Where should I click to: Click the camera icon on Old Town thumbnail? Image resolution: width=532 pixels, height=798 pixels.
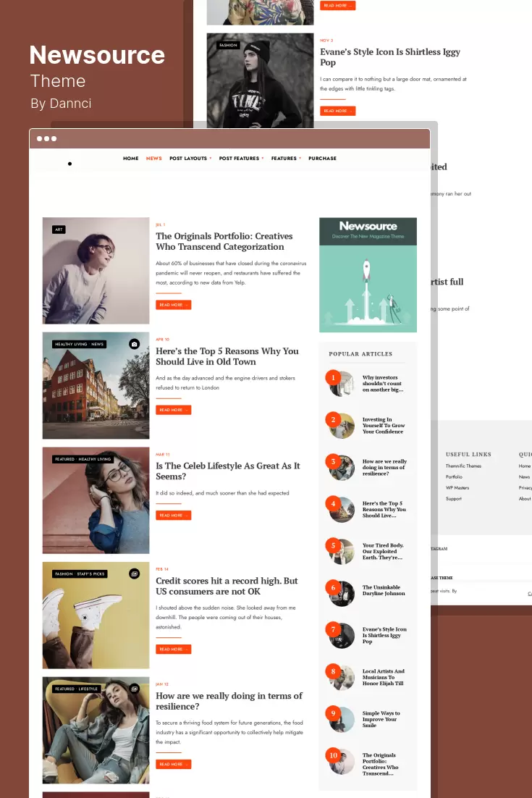[135, 344]
